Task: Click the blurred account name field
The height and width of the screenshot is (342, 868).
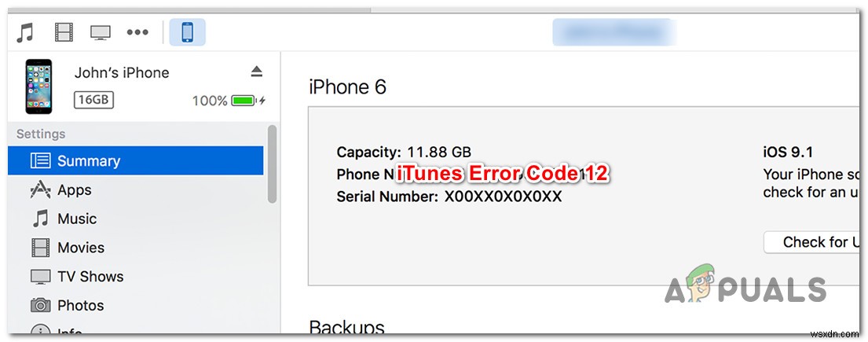Action: [x=614, y=32]
